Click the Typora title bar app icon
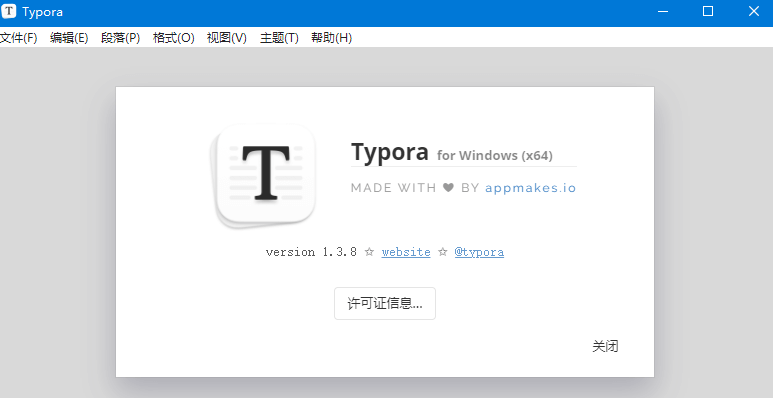This screenshot has width=773, height=398. tap(9, 11)
